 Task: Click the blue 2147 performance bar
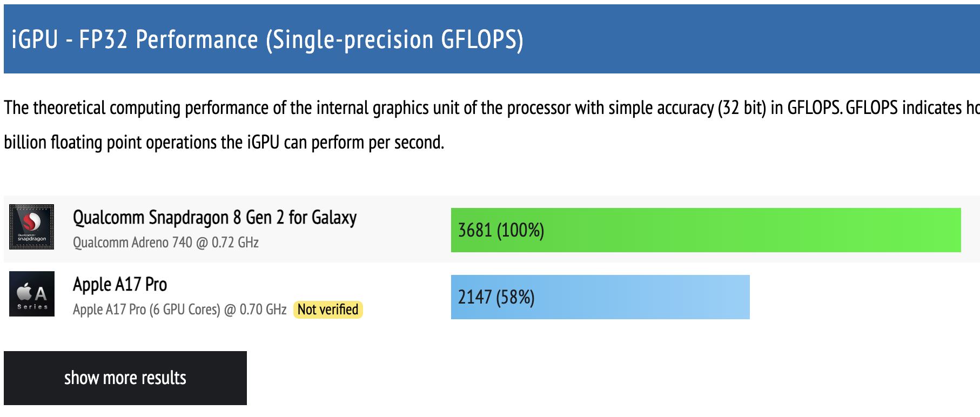[x=600, y=297]
